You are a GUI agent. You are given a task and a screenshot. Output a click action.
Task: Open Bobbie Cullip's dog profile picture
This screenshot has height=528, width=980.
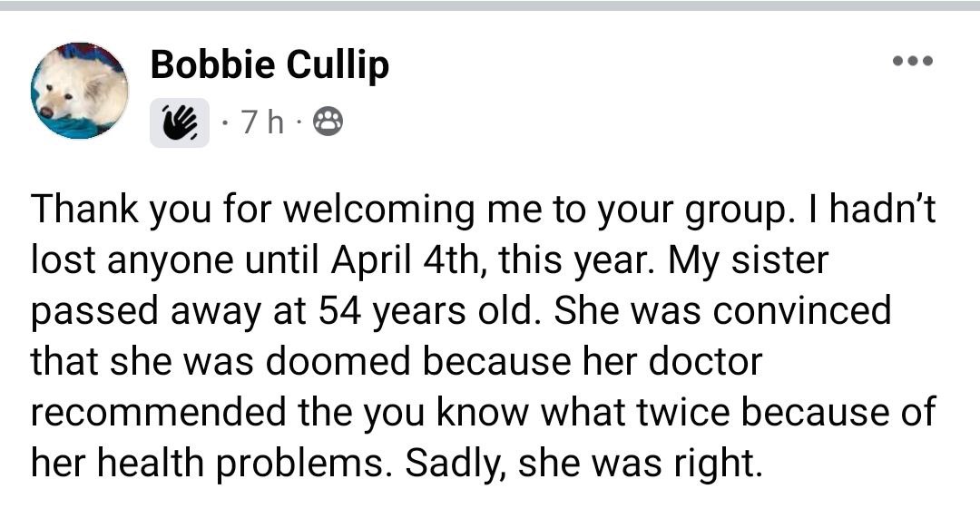80,91
